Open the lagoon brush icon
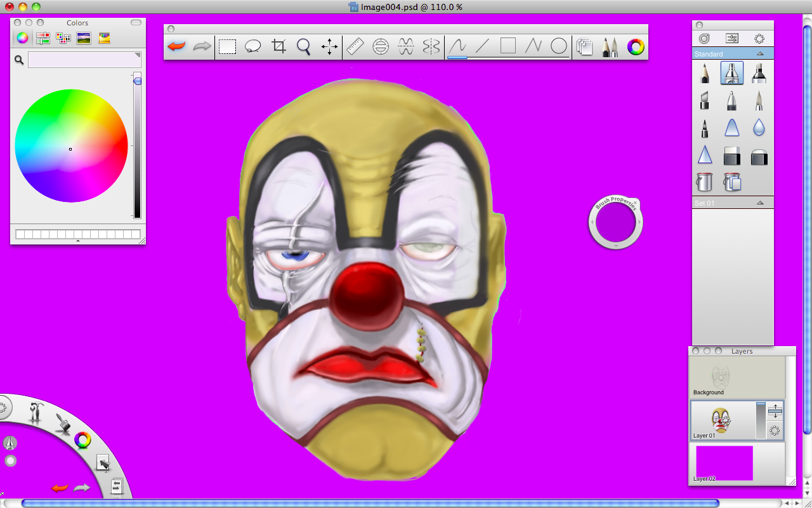 [62, 424]
